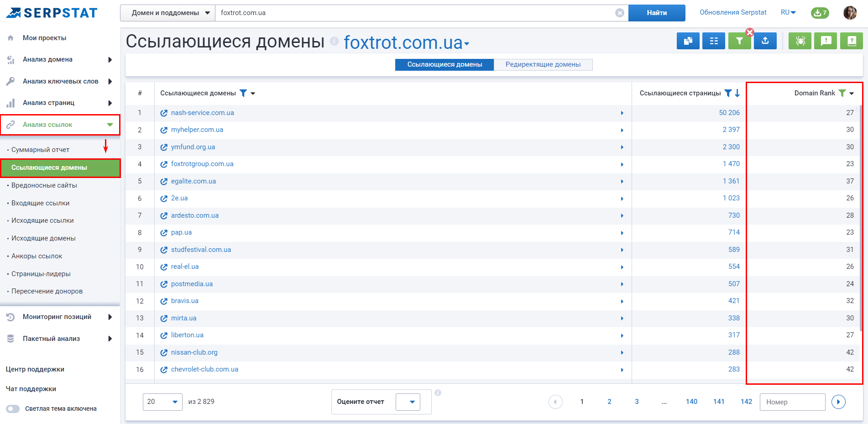Switch to Ссылающиеся домены tab
The width and height of the screenshot is (868, 424).
[444, 64]
